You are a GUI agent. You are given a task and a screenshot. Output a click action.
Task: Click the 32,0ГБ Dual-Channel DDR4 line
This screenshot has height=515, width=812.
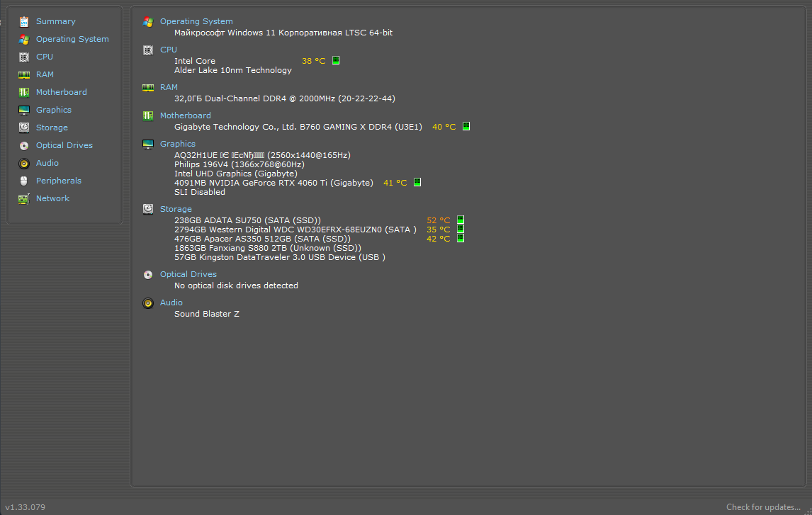coord(285,98)
